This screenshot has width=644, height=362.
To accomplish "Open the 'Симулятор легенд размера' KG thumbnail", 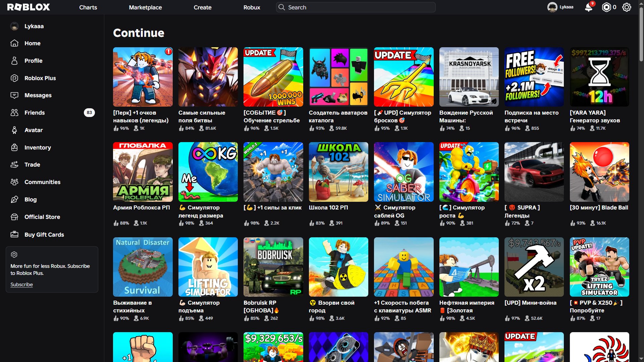I will click(x=208, y=172).
